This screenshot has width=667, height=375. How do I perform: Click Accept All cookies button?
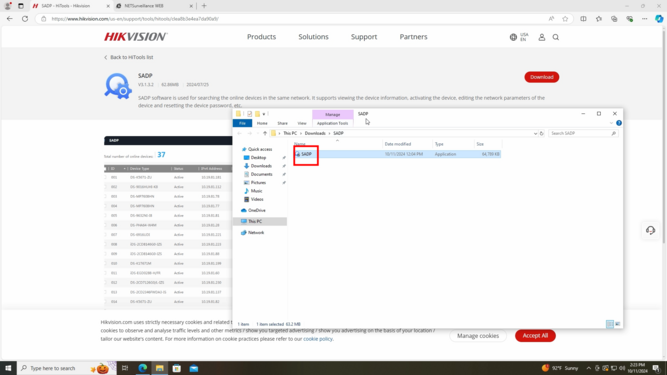coord(535,335)
